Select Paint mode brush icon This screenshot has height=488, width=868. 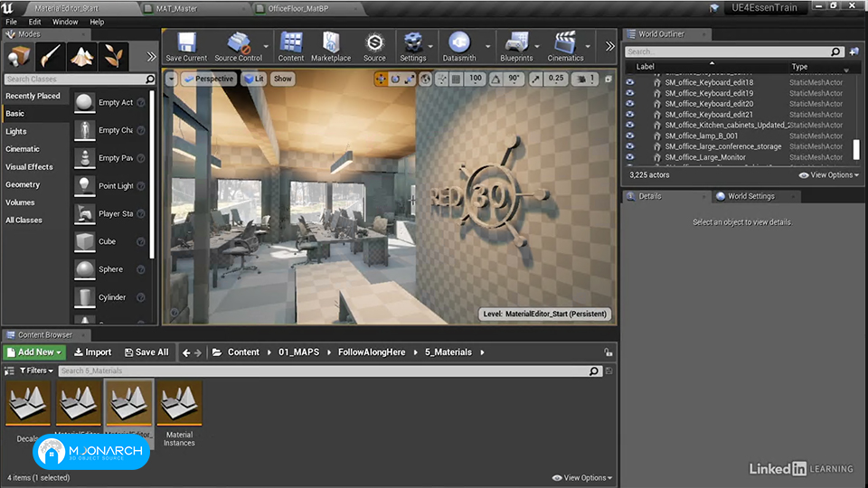click(x=51, y=56)
